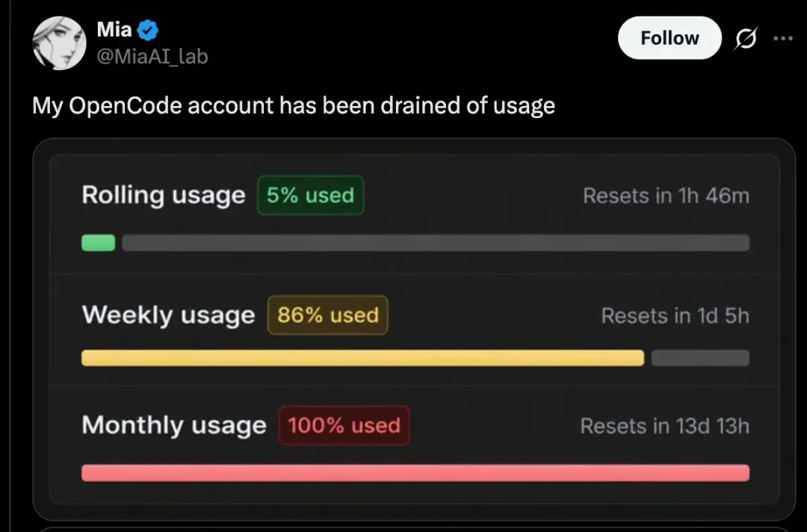Viewport: 807px width, 532px height.
Task: Click the blue verified badge
Action: coord(148,30)
